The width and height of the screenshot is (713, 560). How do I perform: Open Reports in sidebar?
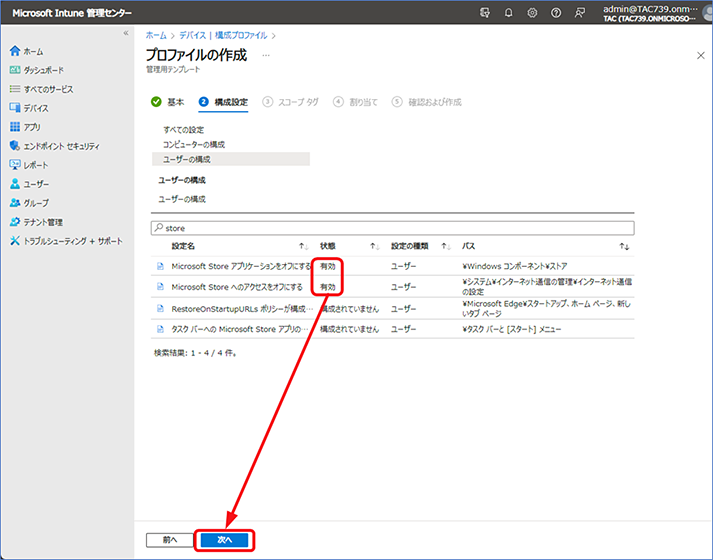tap(29, 165)
